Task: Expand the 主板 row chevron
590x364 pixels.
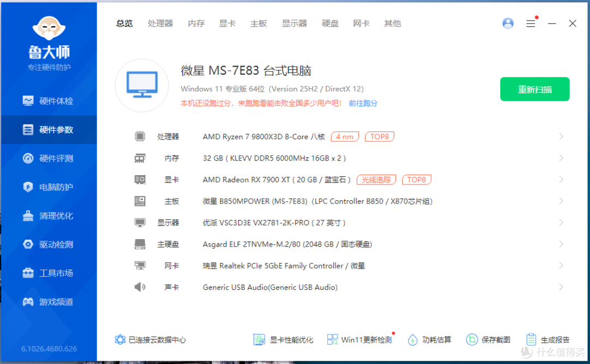Action: tap(561, 201)
